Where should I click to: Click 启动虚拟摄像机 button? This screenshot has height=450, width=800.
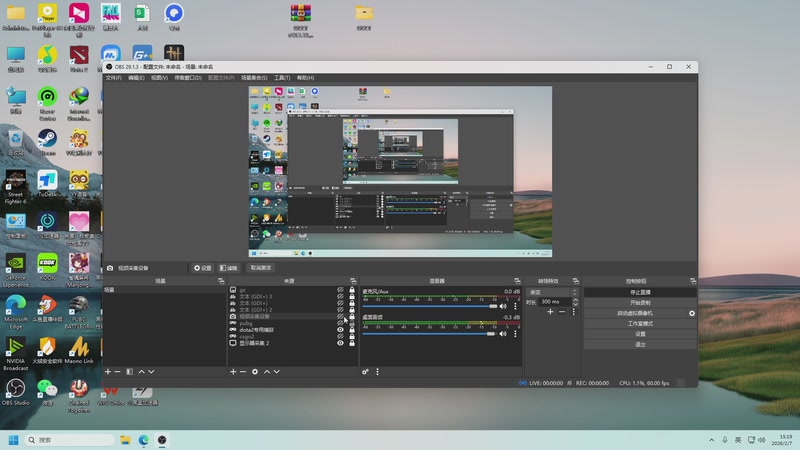[635, 313]
